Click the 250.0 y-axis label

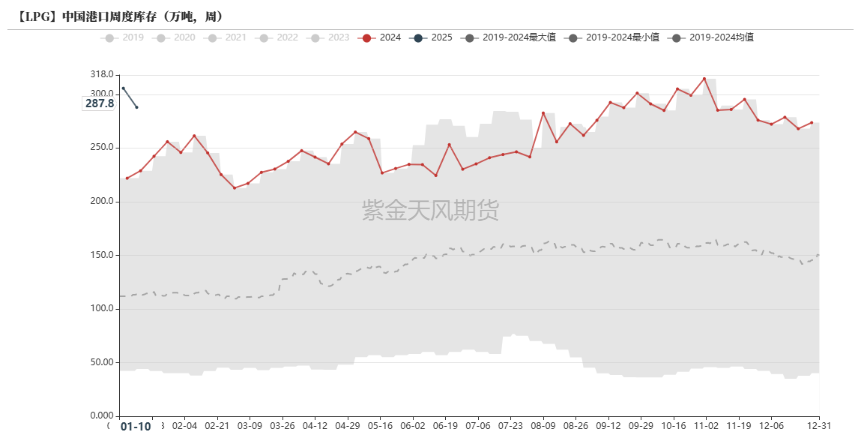click(x=102, y=148)
